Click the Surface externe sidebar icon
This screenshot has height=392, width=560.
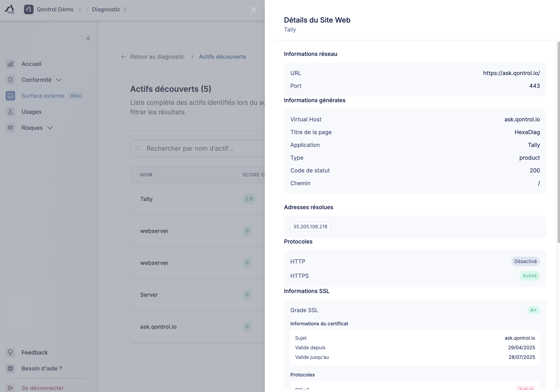pyautogui.click(x=10, y=96)
